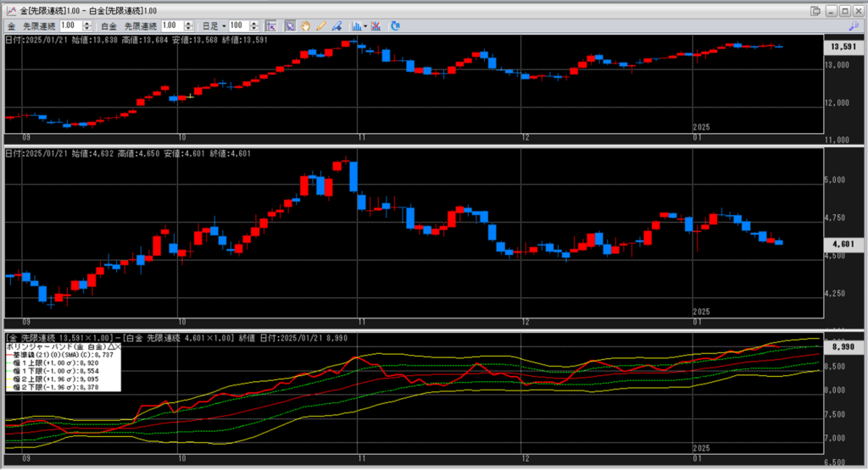Open settings via the wrench icon
The height and width of the screenshot is (470, 868).
click(854, 26)
